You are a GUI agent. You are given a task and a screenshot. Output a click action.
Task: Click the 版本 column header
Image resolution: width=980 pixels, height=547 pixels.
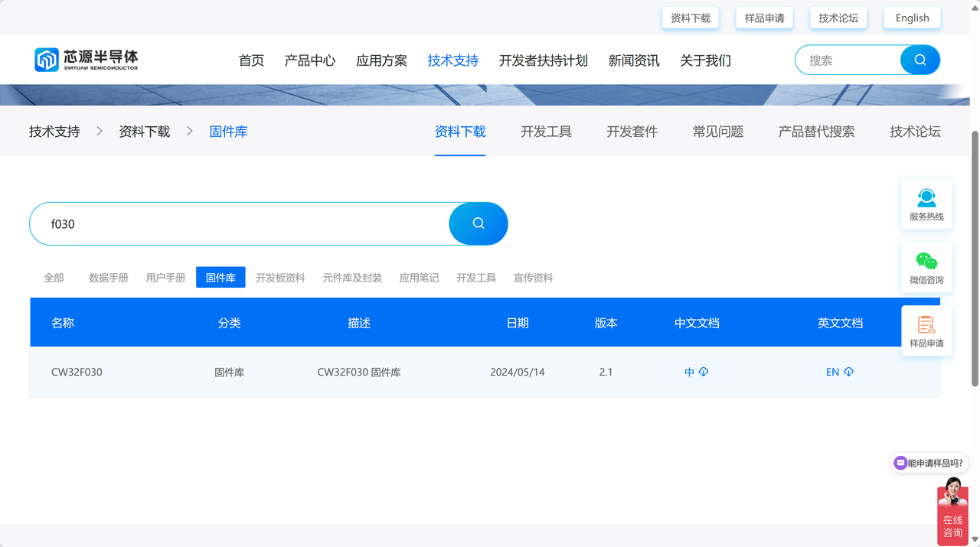606,323
